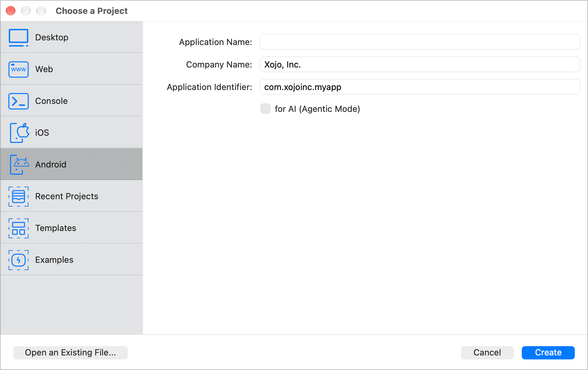
Task: Click the Cancel button
Action: click(487, 352)
